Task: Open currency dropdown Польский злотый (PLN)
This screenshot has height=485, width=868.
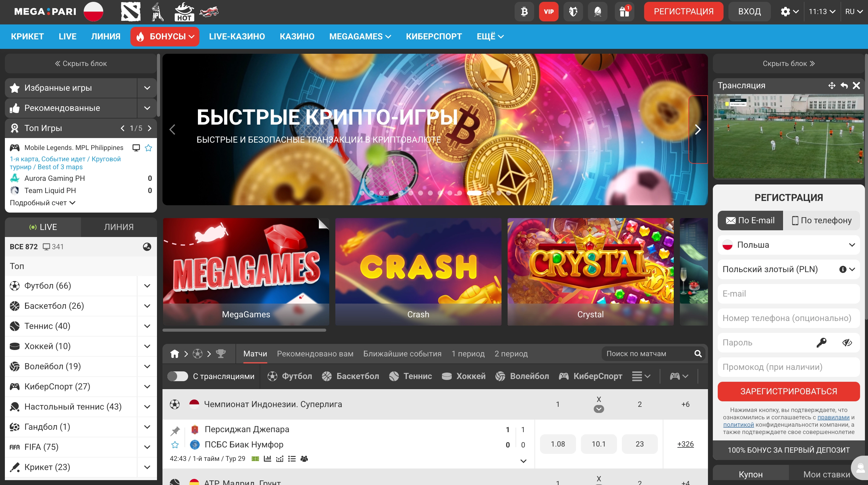Action: pos(789,269)
